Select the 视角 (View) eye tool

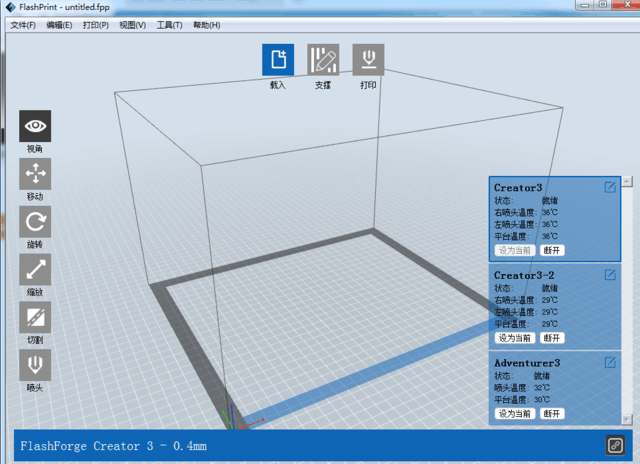[x=35, y=126]
